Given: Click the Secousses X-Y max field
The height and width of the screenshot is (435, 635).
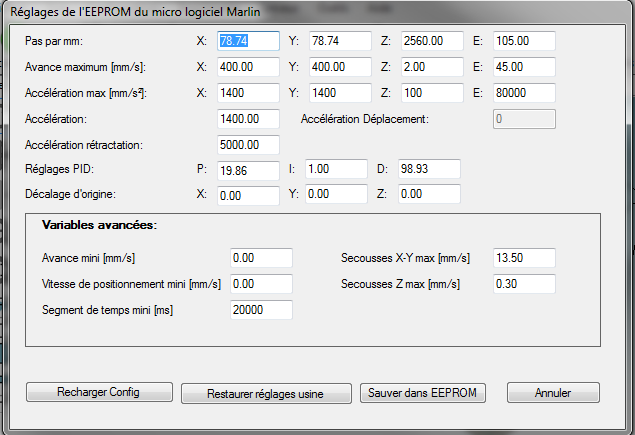Looking at the screenshot, I should 524,258.
